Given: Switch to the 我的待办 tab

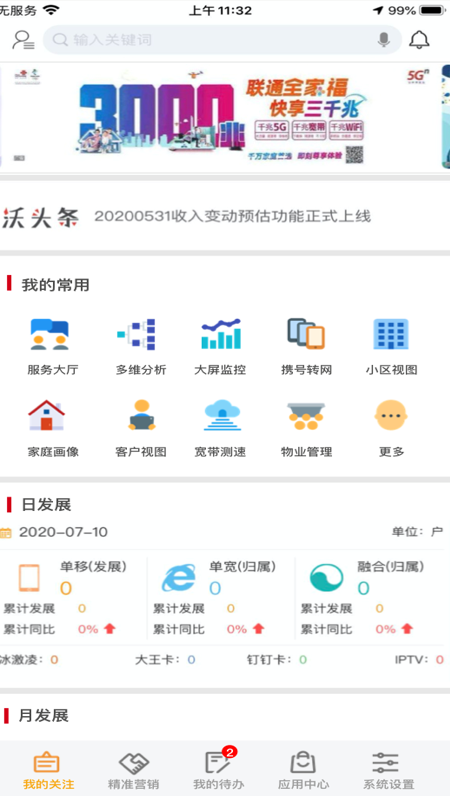Looking at the screenshot, I should click(219, 771).
